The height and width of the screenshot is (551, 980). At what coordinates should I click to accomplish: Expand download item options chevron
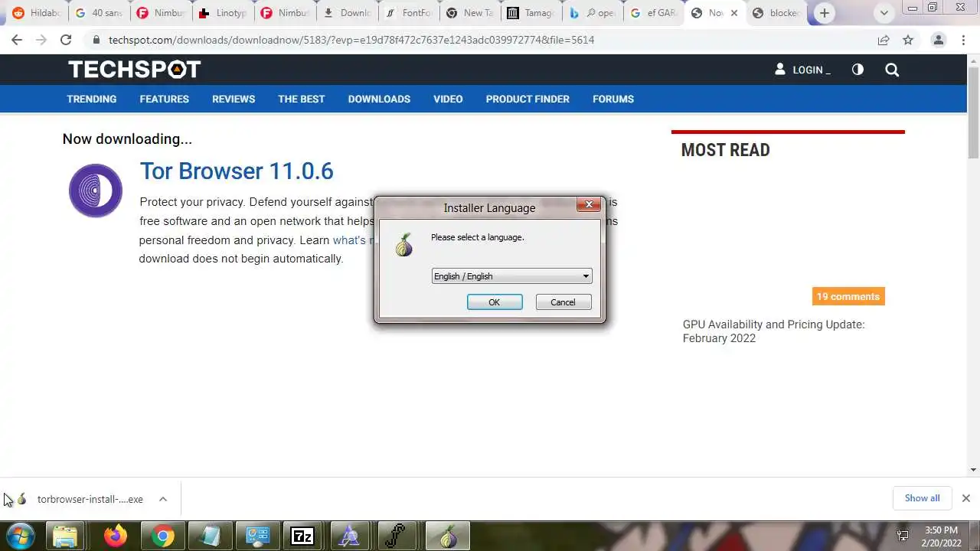pos(163,499)
